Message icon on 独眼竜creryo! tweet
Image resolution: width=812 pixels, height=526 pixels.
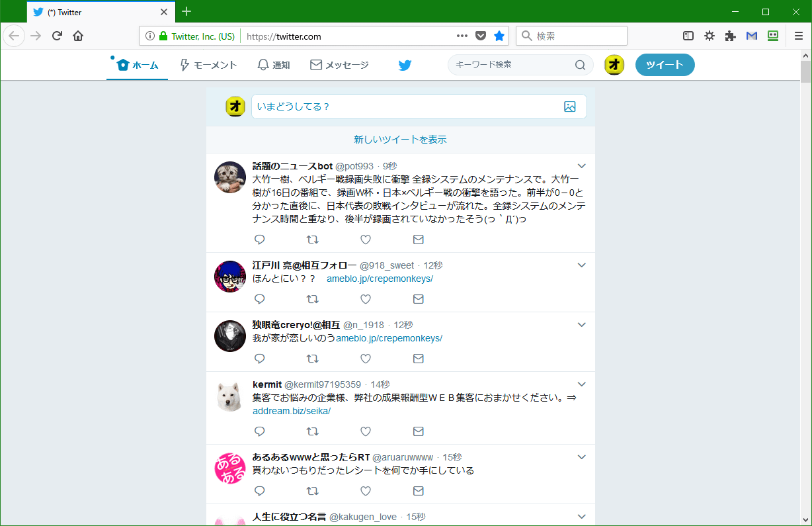(x=419, y=359)
